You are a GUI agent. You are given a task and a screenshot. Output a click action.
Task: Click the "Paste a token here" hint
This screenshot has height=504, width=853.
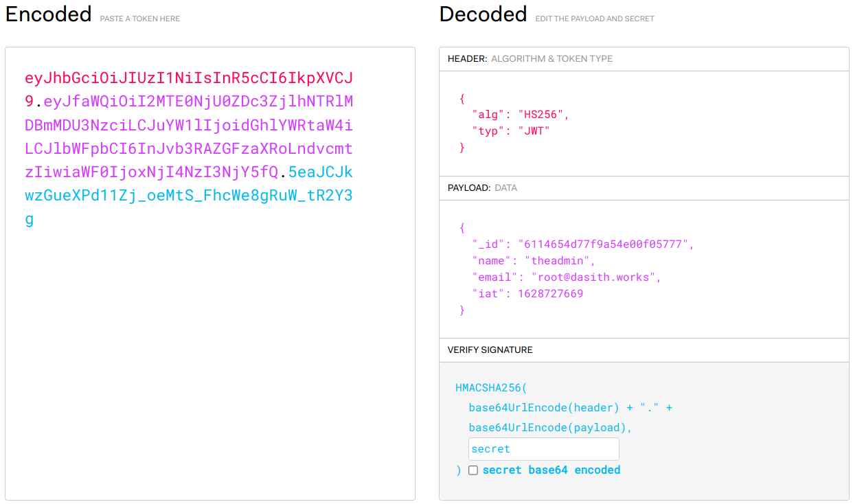coord(139,19)
